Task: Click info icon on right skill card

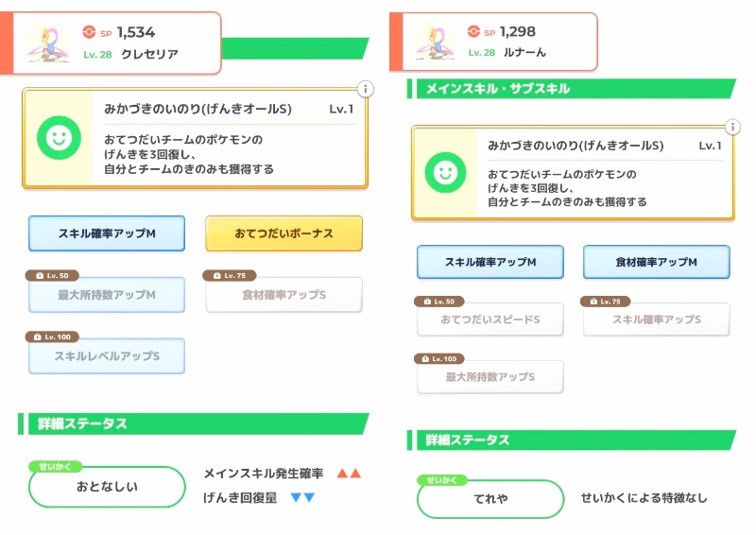Action: [x=731, y=127]
